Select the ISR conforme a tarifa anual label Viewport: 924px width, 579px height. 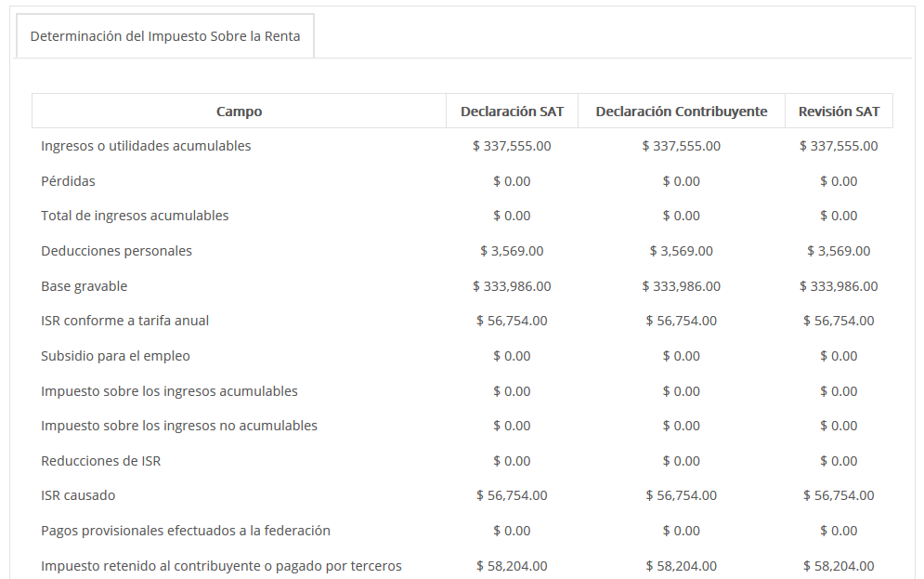(125, 321)
